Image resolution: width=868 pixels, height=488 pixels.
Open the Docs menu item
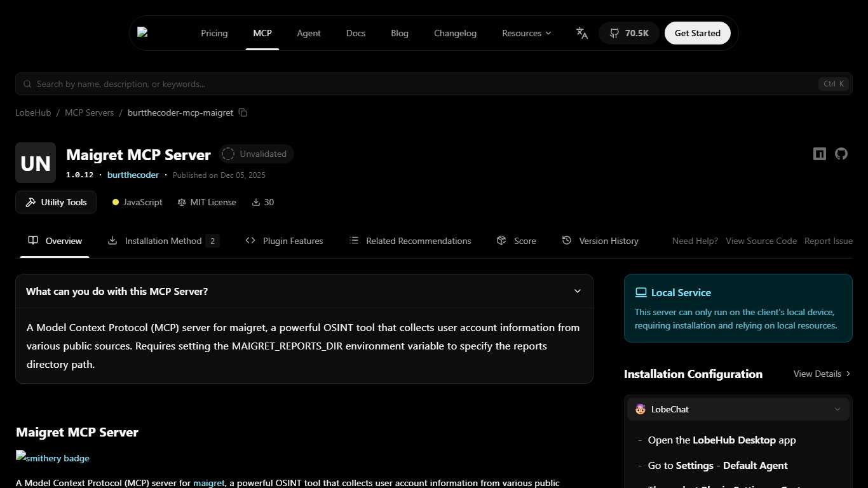coord(355,33)
